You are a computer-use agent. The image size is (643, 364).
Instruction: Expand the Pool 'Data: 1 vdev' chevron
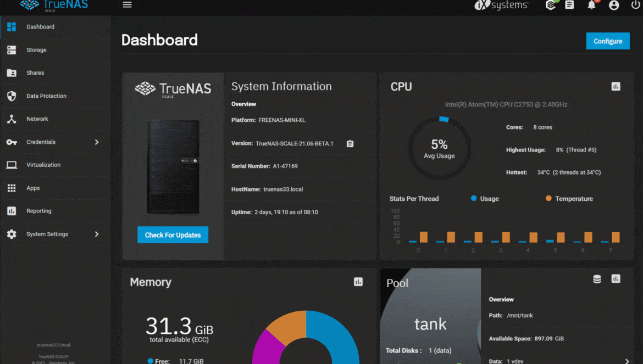[x=627, y=361]
